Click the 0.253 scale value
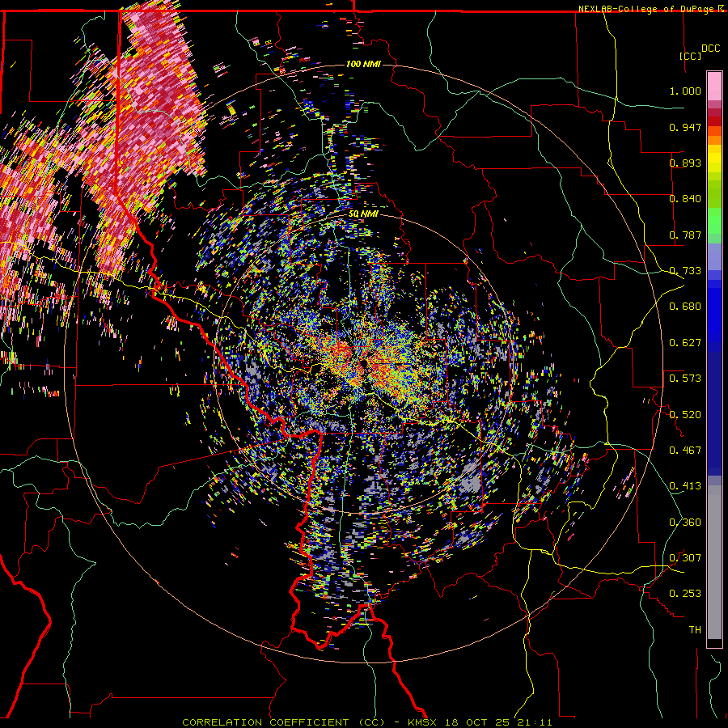The image size is (728, 728). point(685,594)
